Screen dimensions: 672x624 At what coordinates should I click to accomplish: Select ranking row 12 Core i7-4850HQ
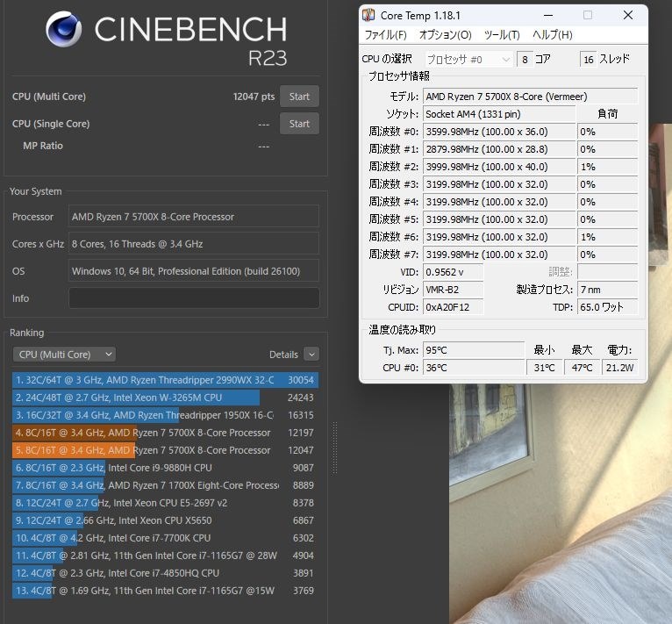(165, 573)
